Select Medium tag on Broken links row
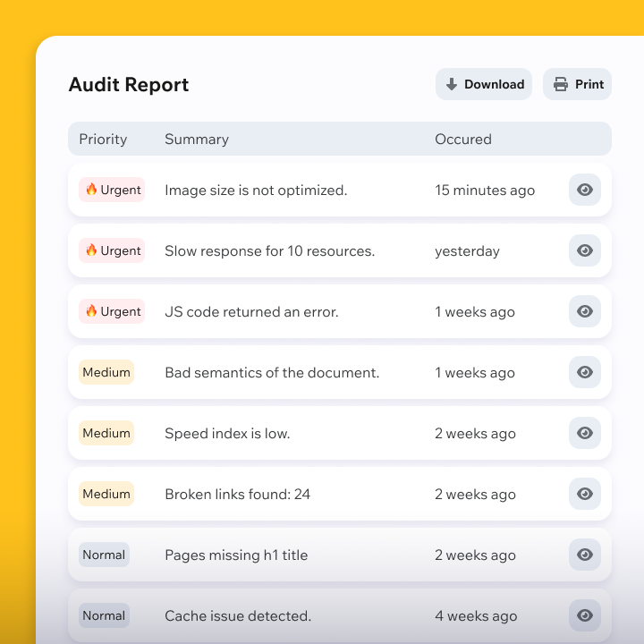Image resolution: width=644 pixels, height=644 pixels. coord(106,494)
